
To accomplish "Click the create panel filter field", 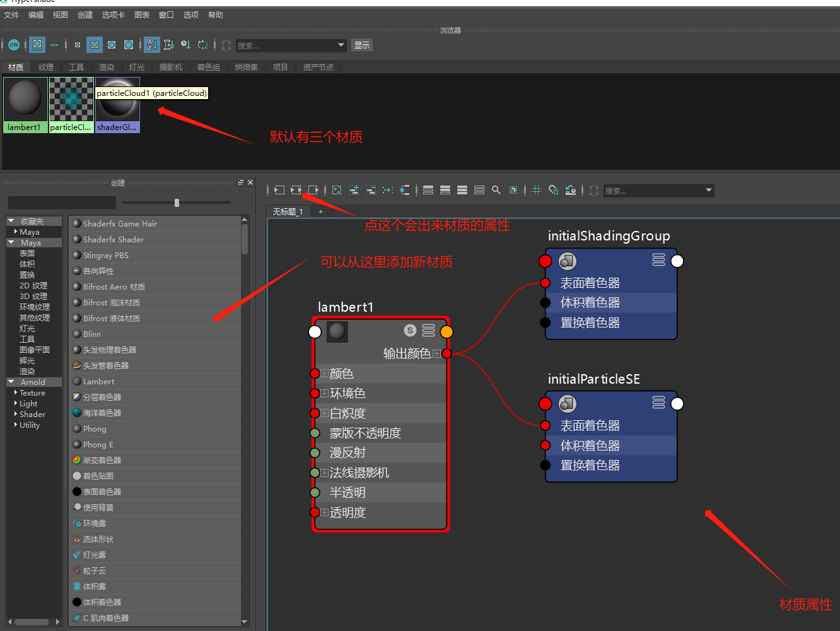I will click(62, 203).
